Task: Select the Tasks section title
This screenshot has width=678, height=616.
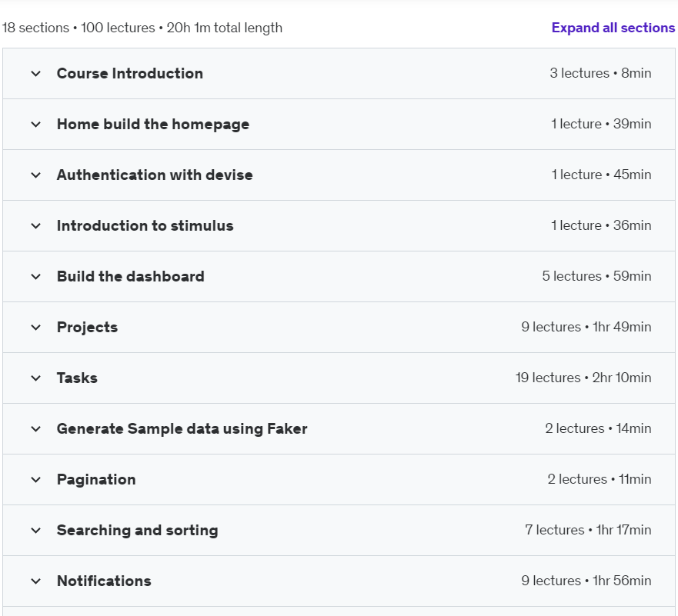Action: [x=78, y=378]
